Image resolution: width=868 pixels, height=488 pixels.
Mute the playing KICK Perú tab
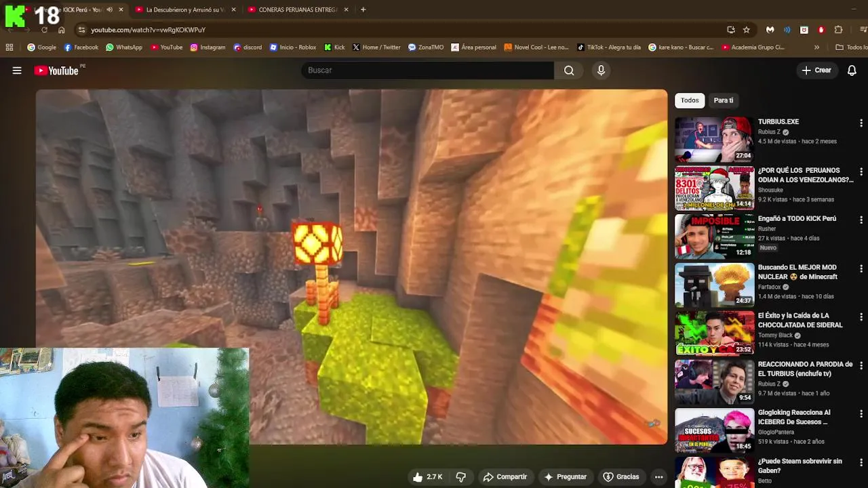click(109, 9)
